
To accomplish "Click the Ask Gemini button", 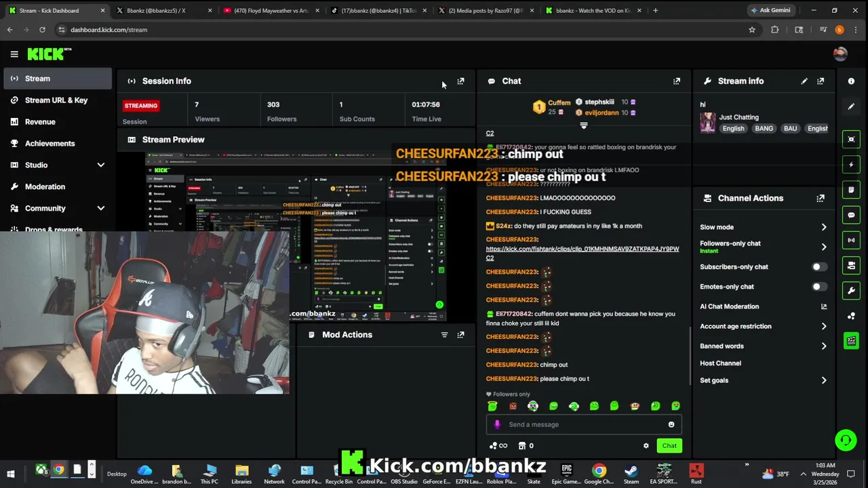I will 770,11.
